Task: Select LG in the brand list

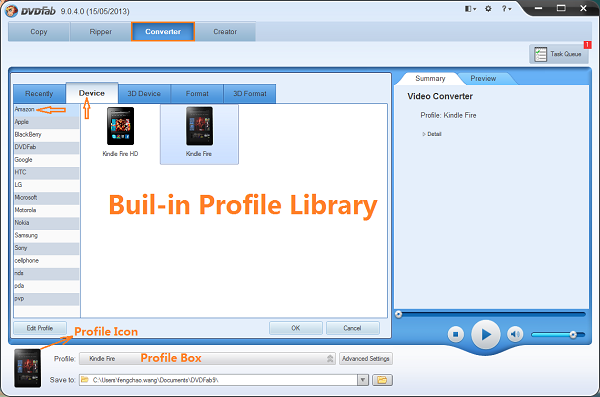Action: point(47,185)
